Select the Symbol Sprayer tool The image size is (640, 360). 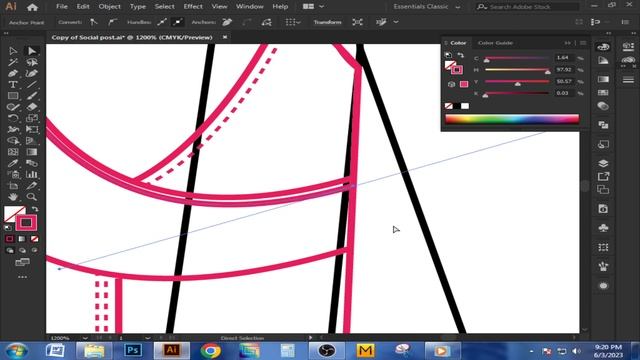point(13,174)
